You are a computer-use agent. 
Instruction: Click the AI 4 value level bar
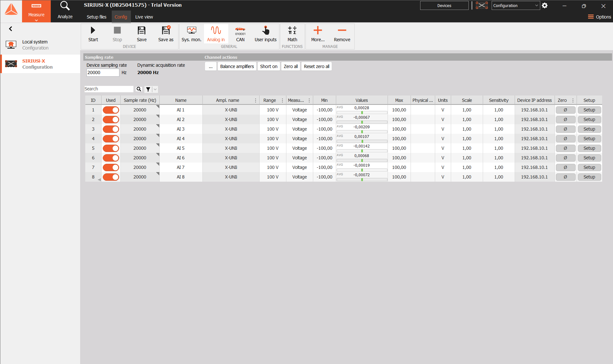(x=362, y=141)
